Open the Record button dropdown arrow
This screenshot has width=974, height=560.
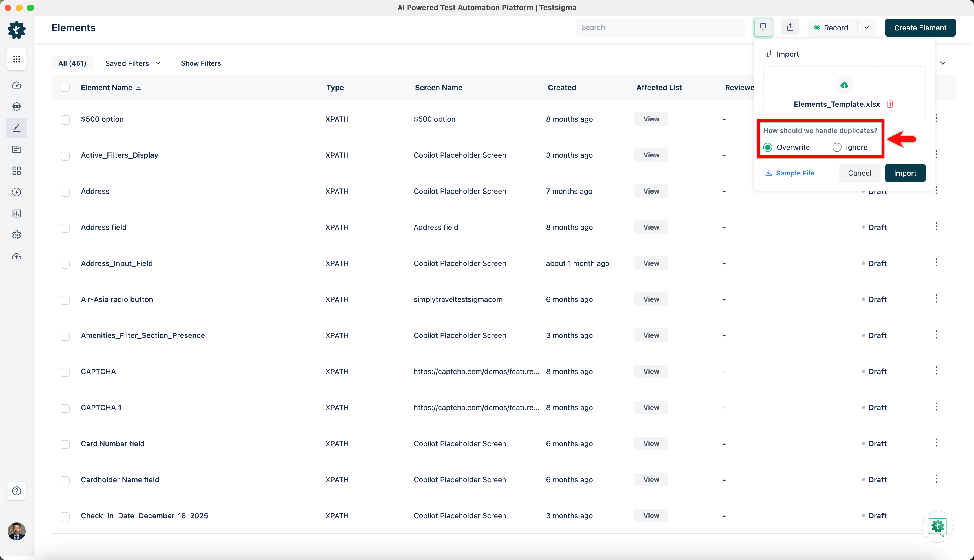click(866, 28)
